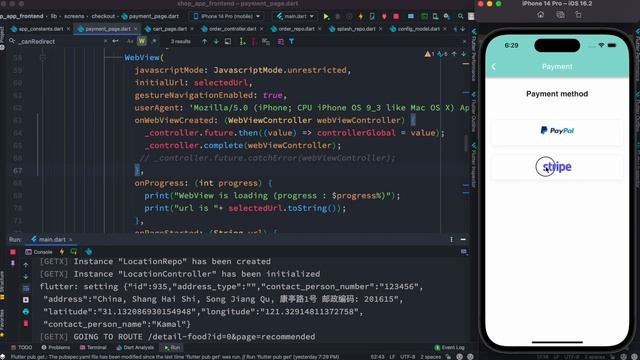
Task: Stop the process in Run panel sidebar
Action: (x=13, y=252)
